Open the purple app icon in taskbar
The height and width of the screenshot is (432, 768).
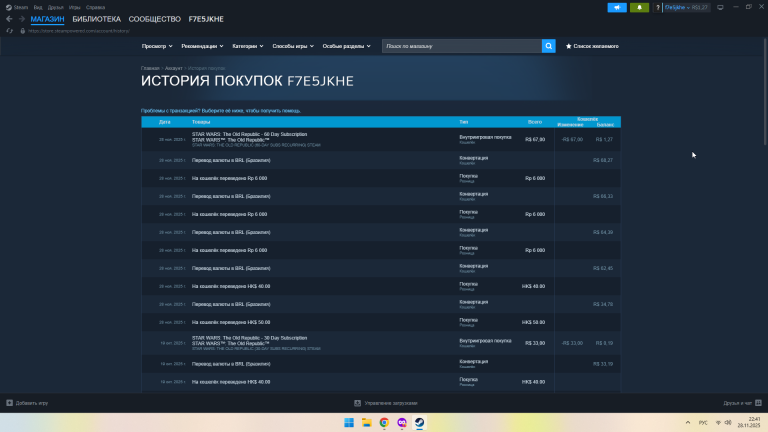tap(402, 423)
